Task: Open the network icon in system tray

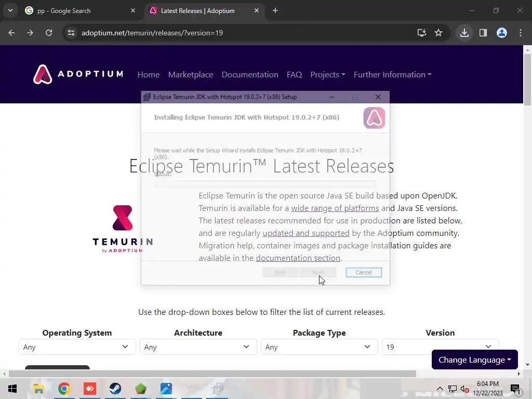Action: pos(453,389)
